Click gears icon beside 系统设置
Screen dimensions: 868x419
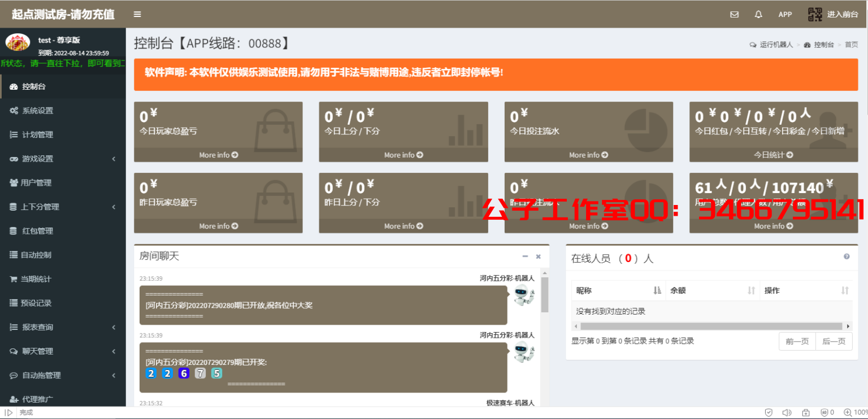point(14,111)
